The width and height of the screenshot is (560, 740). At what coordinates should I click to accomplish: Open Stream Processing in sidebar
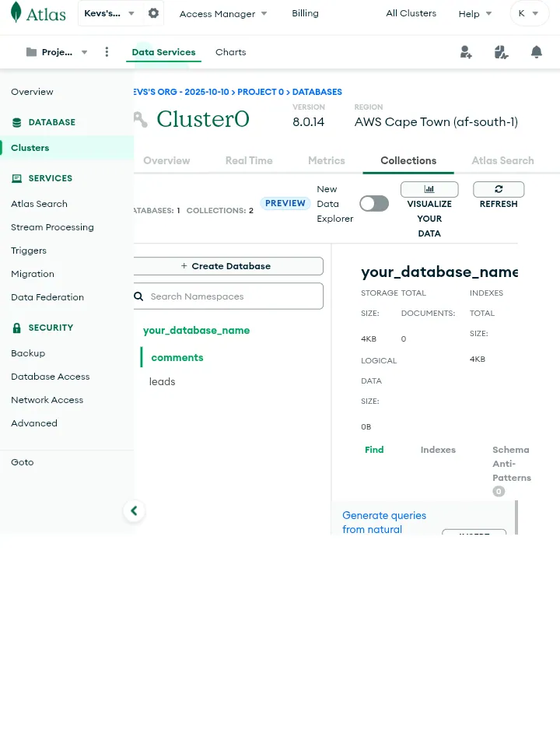click(52, 227)
